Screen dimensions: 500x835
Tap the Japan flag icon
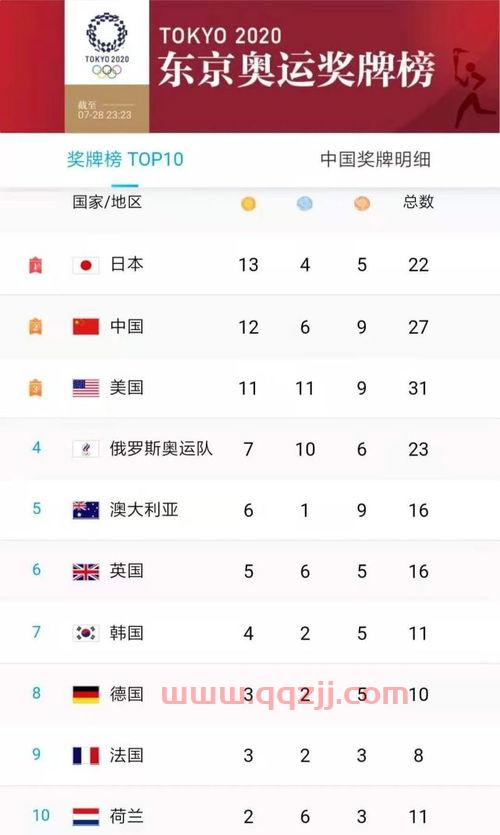(86, 265)
